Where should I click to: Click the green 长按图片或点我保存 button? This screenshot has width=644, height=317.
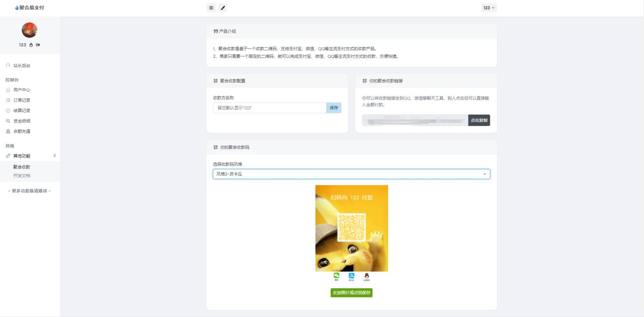pos(351,293)
